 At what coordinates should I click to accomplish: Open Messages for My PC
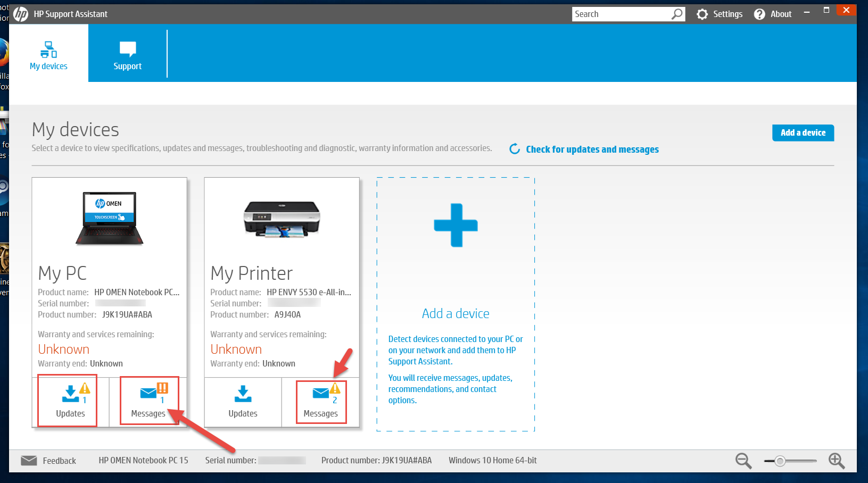tap(149, 401)
